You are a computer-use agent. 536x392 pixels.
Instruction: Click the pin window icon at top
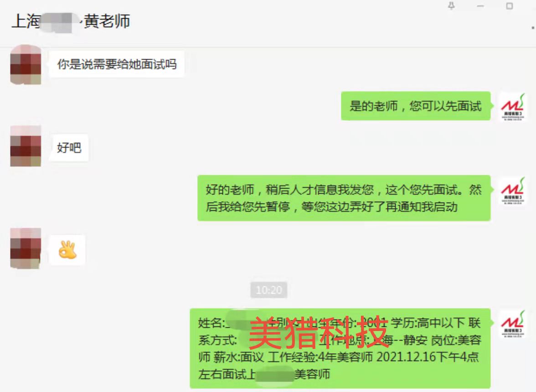click(x=451, y=5)
